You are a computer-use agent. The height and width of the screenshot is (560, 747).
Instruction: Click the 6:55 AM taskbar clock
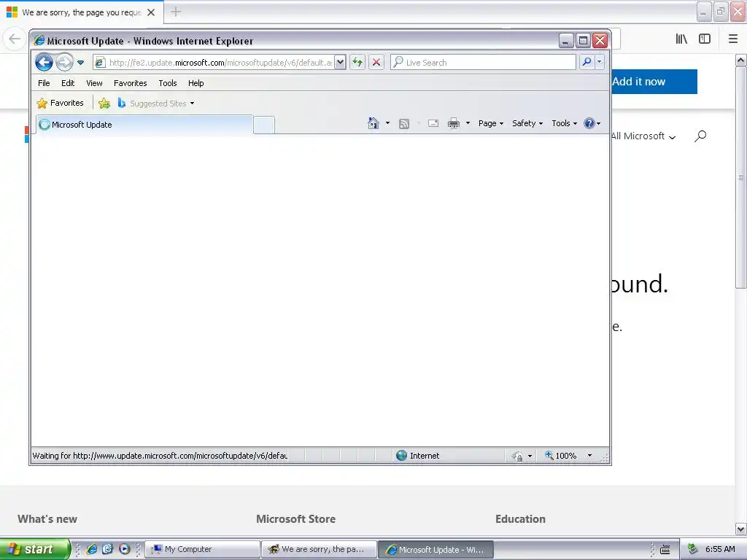coord(720,549)
